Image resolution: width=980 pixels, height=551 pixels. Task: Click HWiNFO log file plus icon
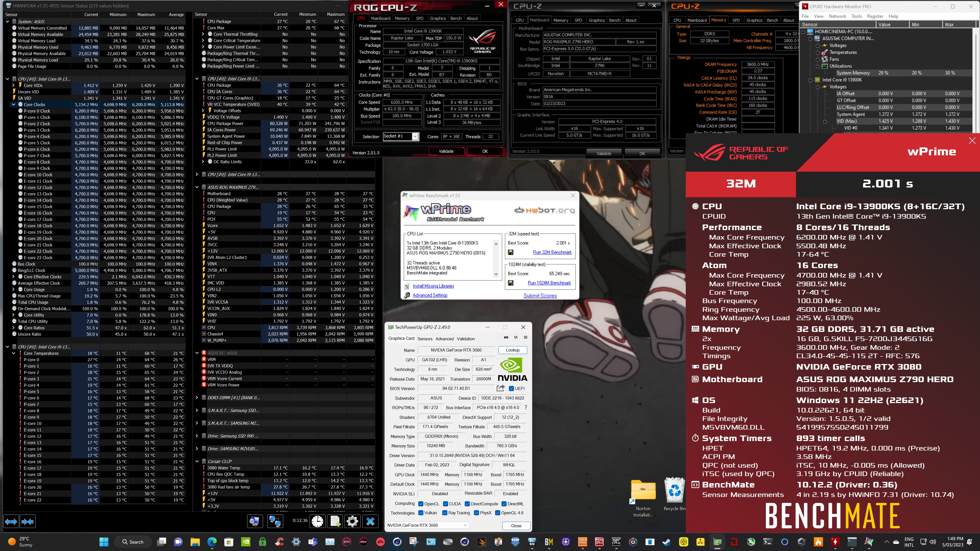pos(335,521)
